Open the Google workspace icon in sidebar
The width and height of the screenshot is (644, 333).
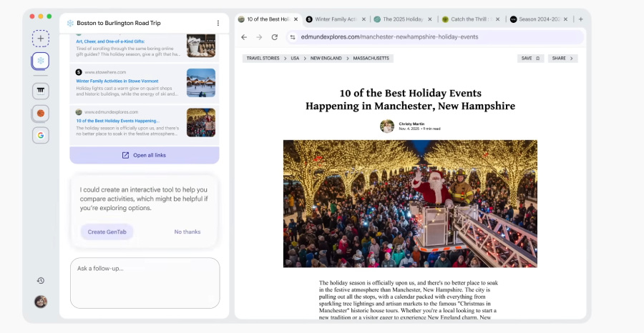(41, 135)
